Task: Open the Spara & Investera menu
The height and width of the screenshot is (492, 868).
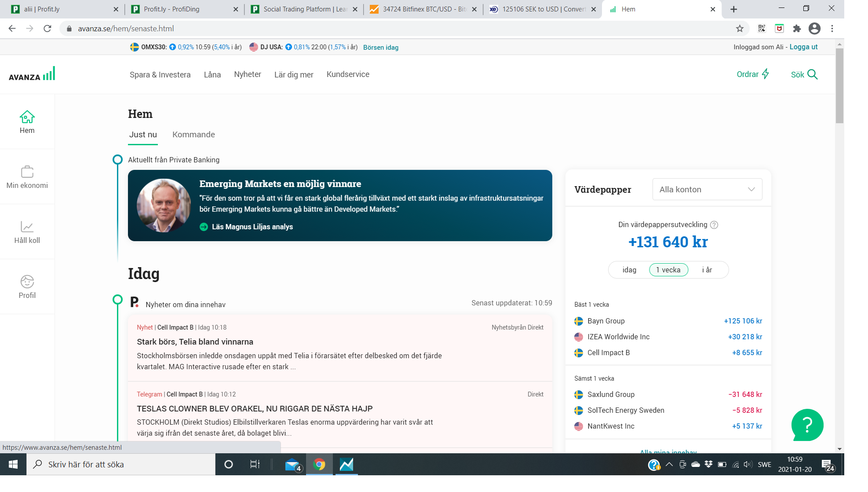Action: click(x=160, y=74)
